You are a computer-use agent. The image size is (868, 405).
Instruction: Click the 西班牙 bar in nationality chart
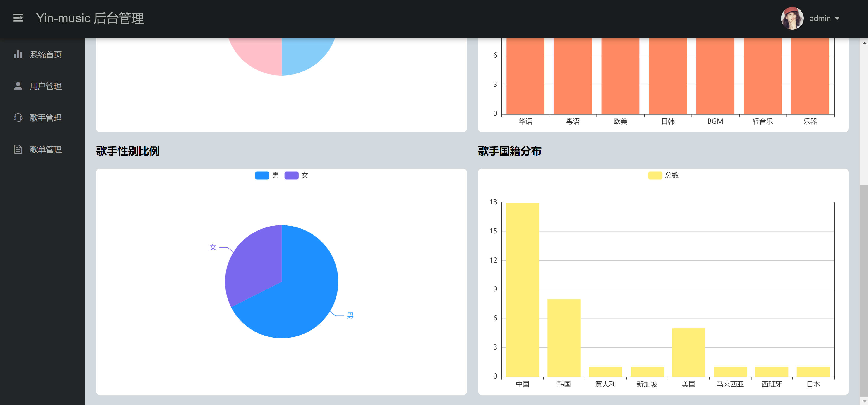[x=772, y=372]
